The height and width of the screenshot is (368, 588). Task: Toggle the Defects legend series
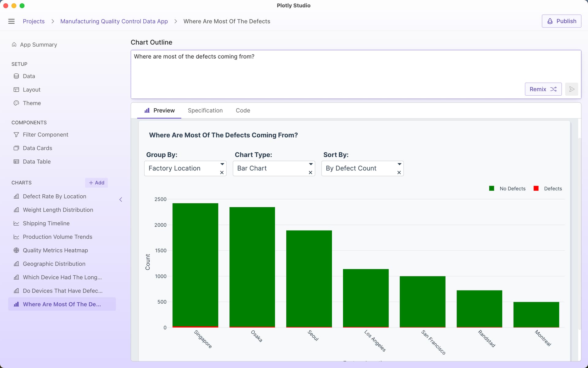(x=553, y=189)
